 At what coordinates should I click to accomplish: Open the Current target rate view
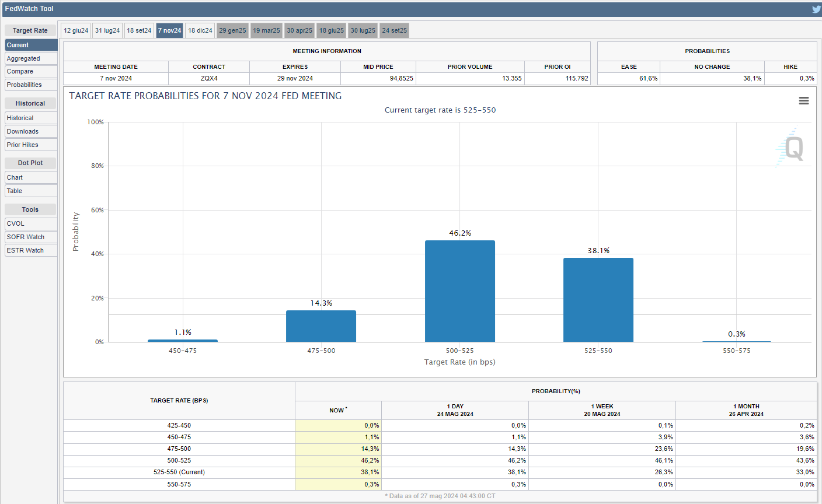pos(31,45)
